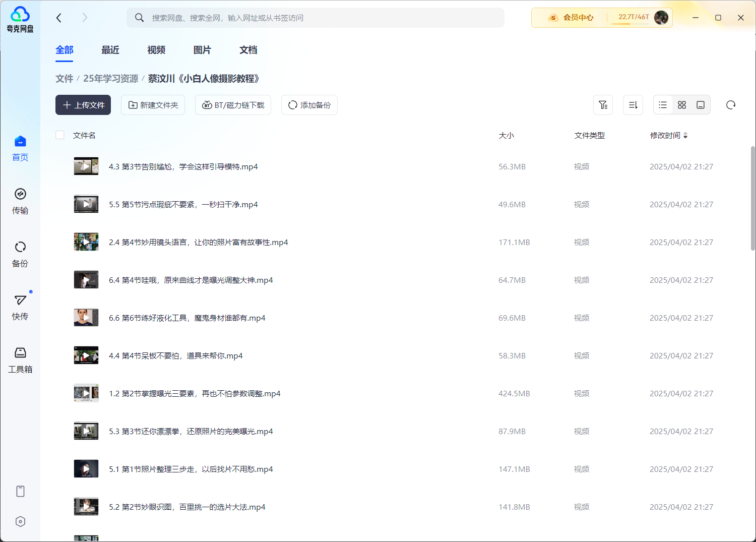
Task: Select file name 6.4 第4节哇哦，原来曲线才是曝光调整大神.mp4
Action: (191, 280)
